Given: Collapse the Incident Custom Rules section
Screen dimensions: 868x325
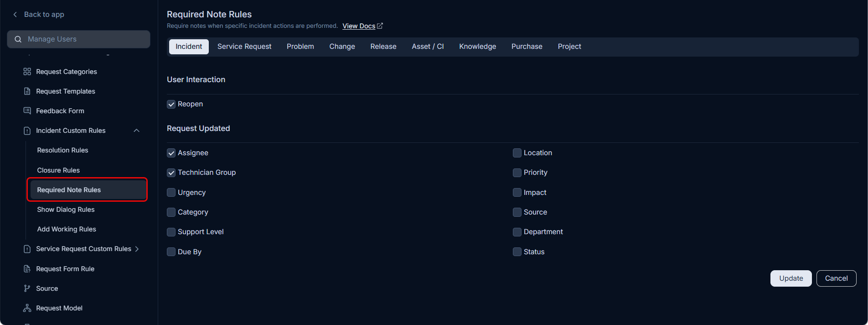Looking at the screenshot, I should pyautogui.click(x=136, y=131).
